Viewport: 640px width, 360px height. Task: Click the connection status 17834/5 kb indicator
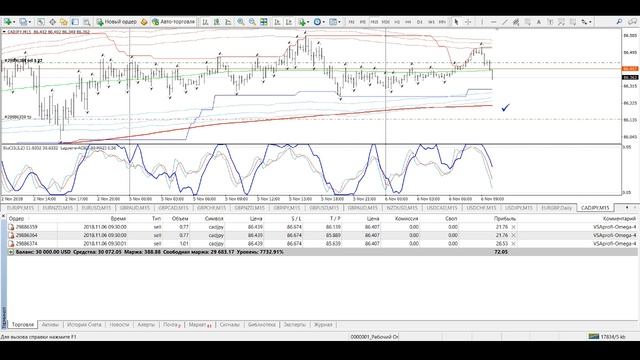(x=607, y=337)
